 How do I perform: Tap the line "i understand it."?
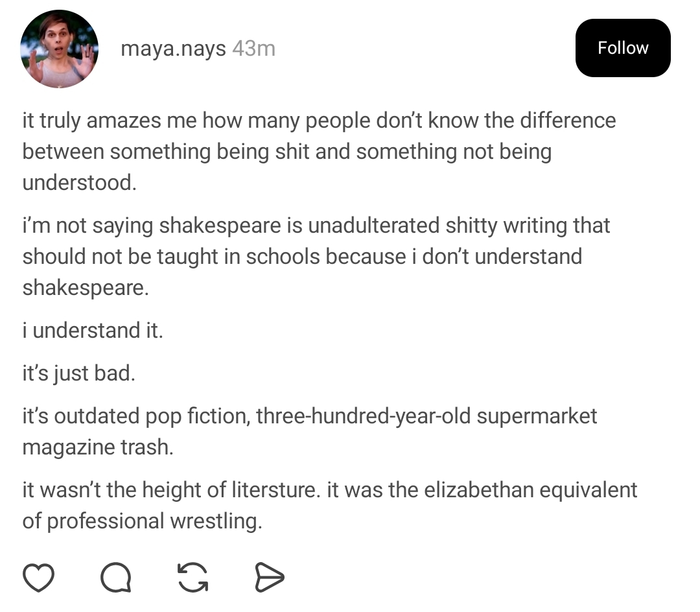(x=93, y=330)
